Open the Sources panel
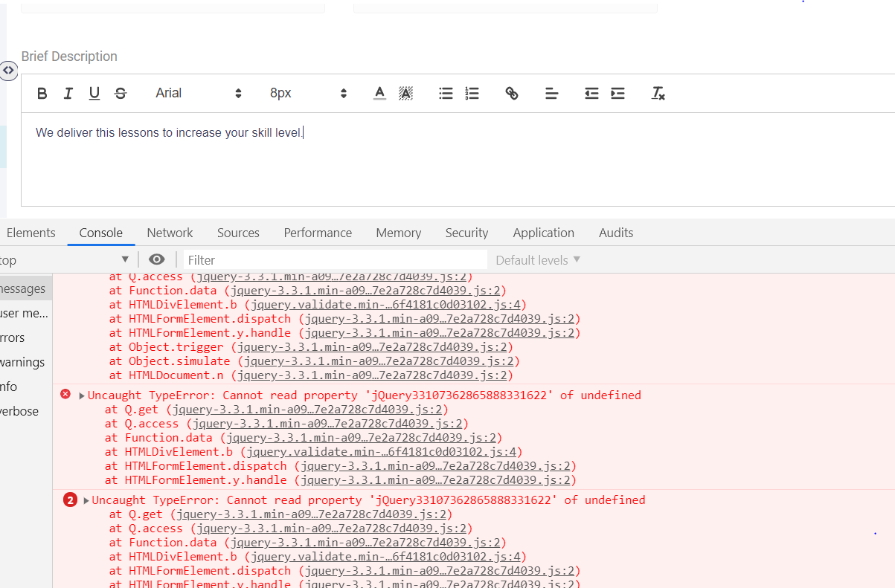The image size is (895, 588). 238,233
